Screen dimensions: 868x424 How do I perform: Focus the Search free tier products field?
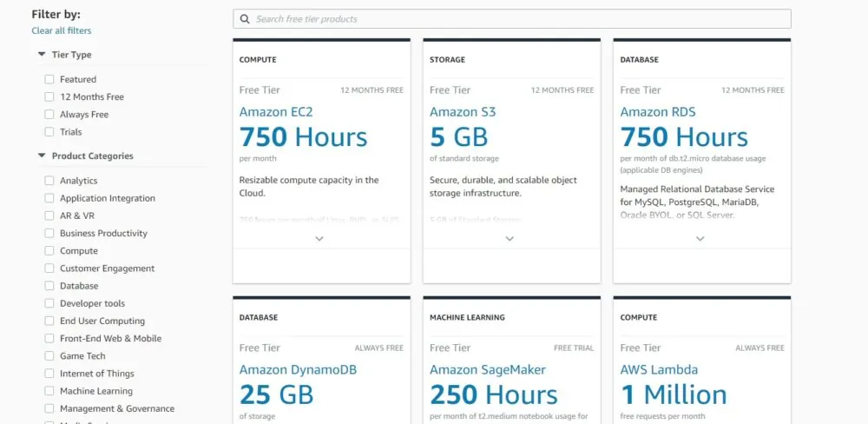pos(511,19)
